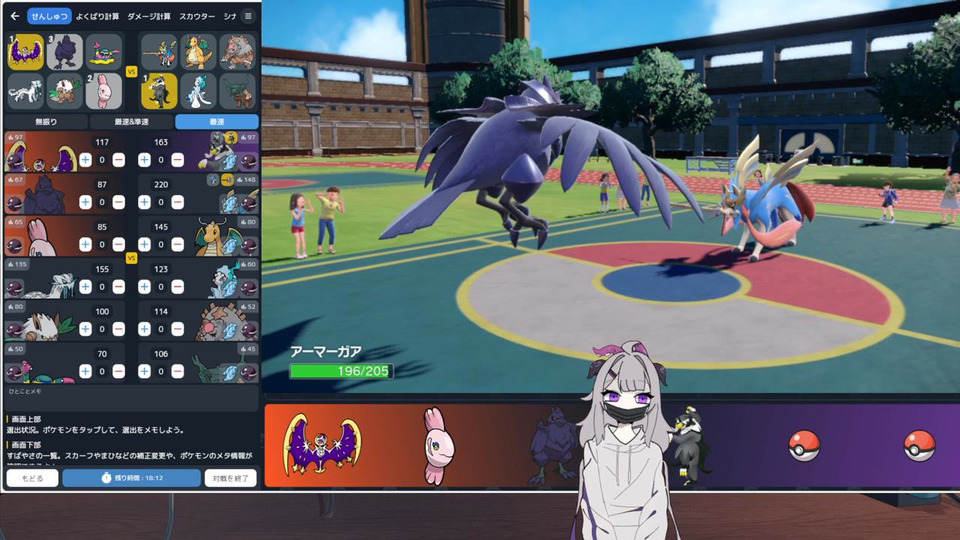Decrease rank on speed 106 row
This screenshot has width=960, height=540.
tap(178, 371)
